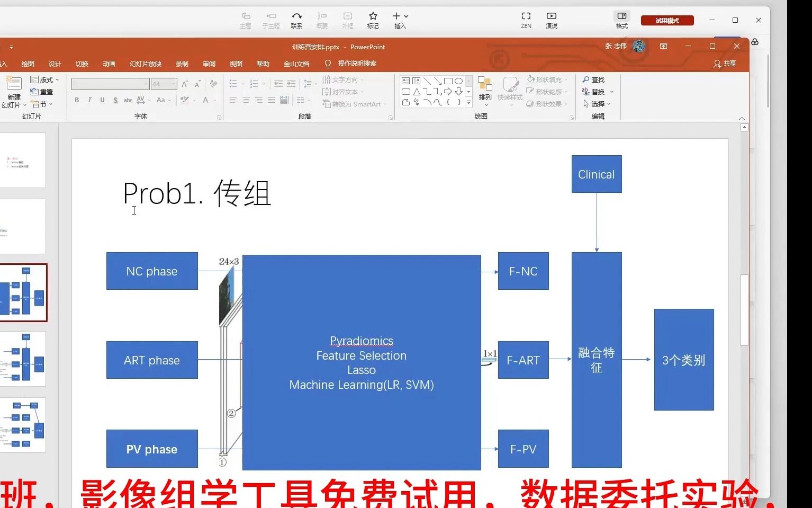The height and width of the screenshot is (508, 812).
Task: Switch to the 幻灯片放映 slideshow tab
Action: (x=145, y=63)
